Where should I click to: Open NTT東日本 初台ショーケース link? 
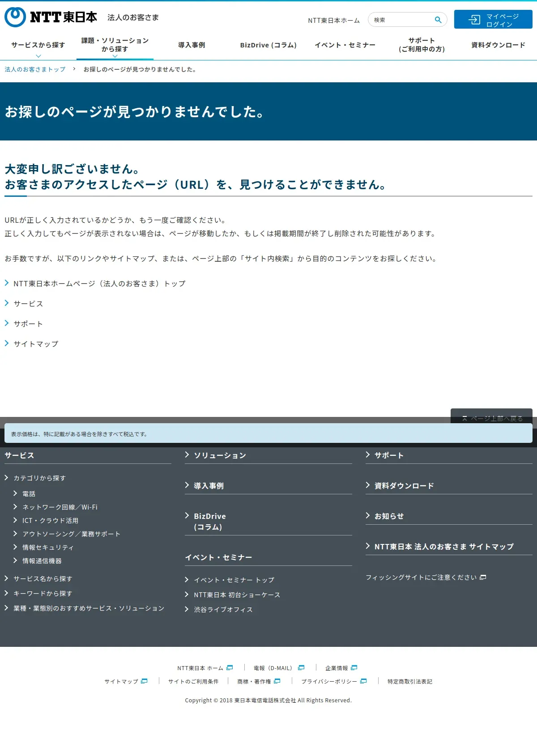(x=237, y=595)
